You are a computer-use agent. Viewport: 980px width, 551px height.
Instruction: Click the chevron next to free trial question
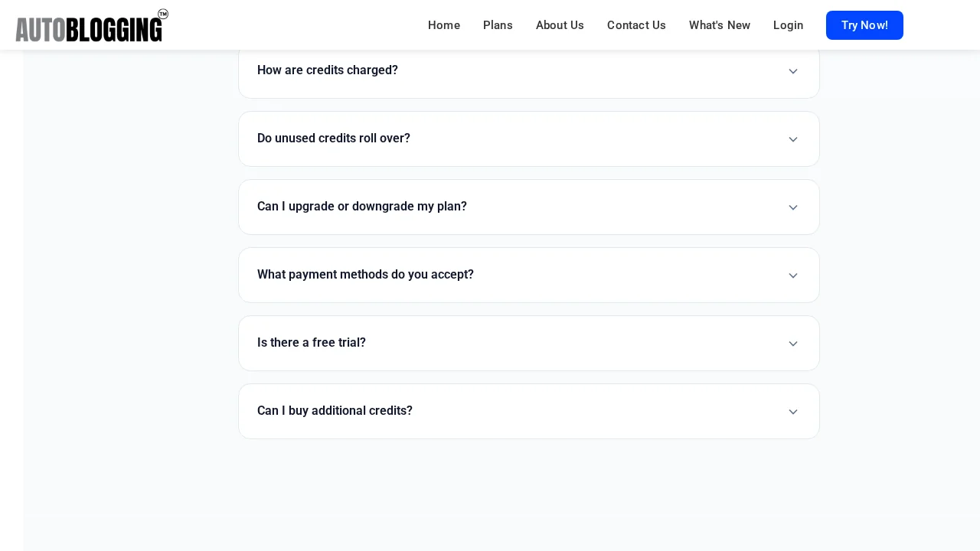click(x=793, y=344)
